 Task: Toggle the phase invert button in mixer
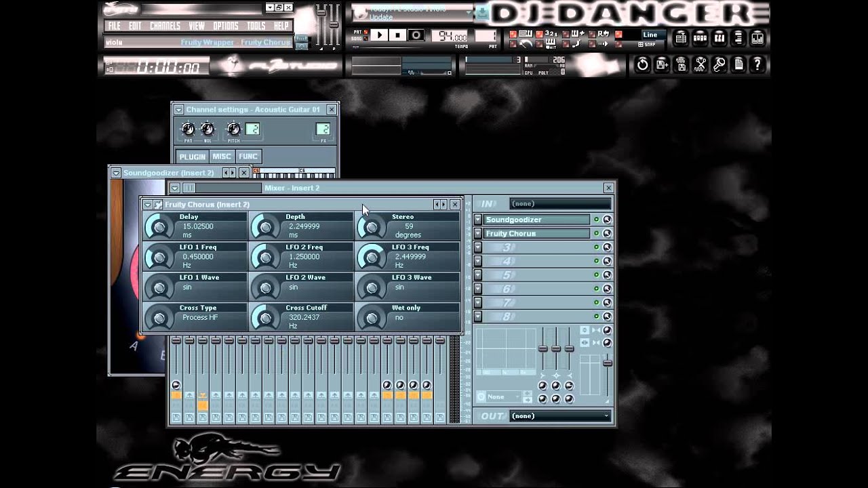585,330
